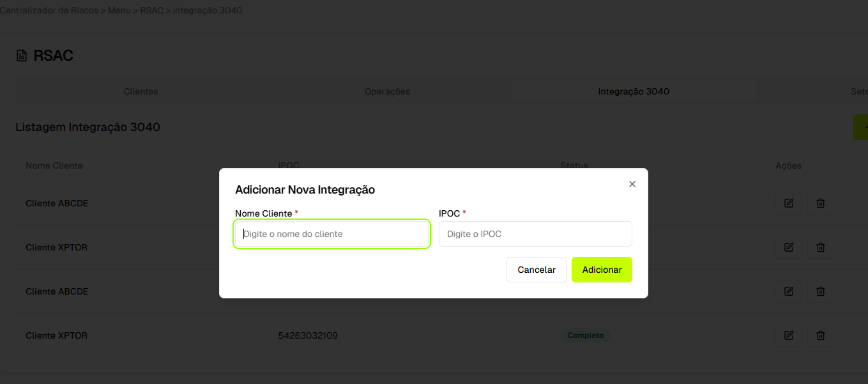Image resolution: width=868 pixels, height=384 pixels.
Task: Click the trash icon for the first Cliente ABCDE row
Action: [x=821, y=203]
